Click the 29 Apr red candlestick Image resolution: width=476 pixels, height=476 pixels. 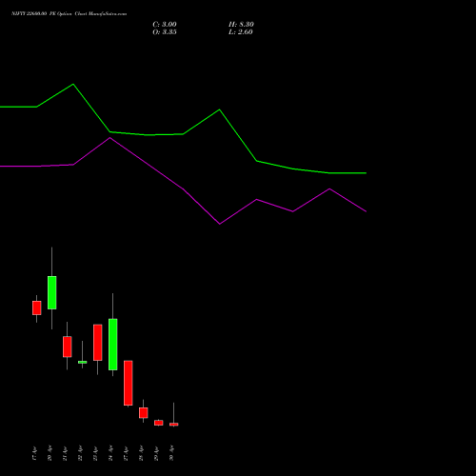[159, 423]
